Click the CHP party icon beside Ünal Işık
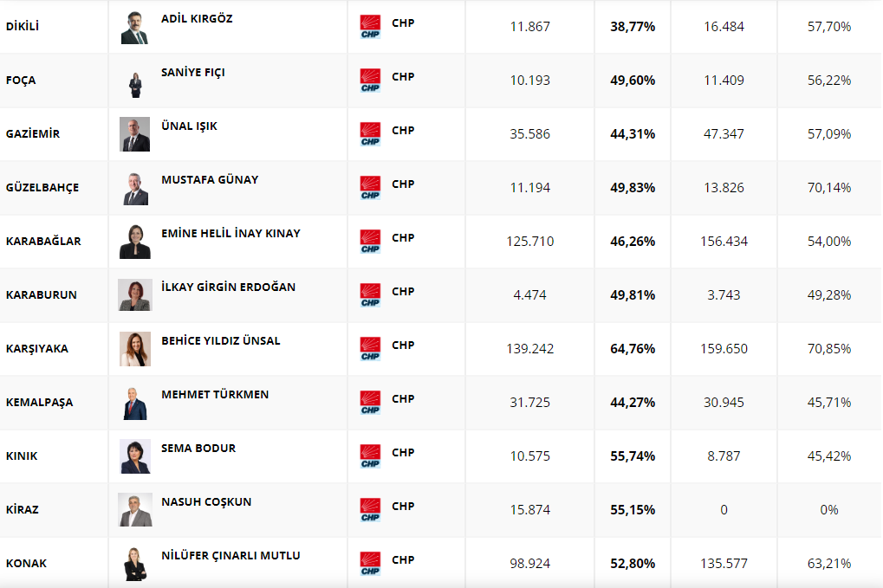883x588 pixels. tap(370, 134)
